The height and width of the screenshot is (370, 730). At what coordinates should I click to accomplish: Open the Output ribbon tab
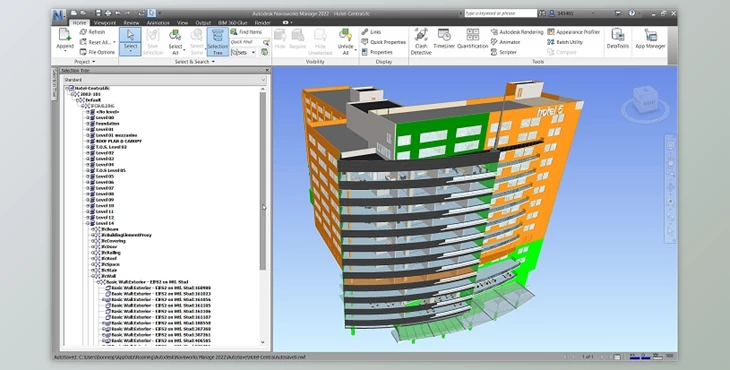pyautogui.click(x=203, y=22)
